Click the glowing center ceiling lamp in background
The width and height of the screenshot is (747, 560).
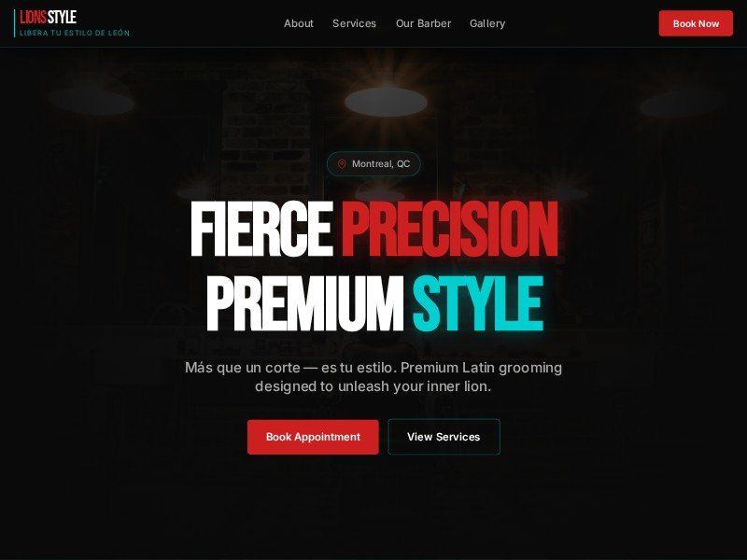[386, 102]
